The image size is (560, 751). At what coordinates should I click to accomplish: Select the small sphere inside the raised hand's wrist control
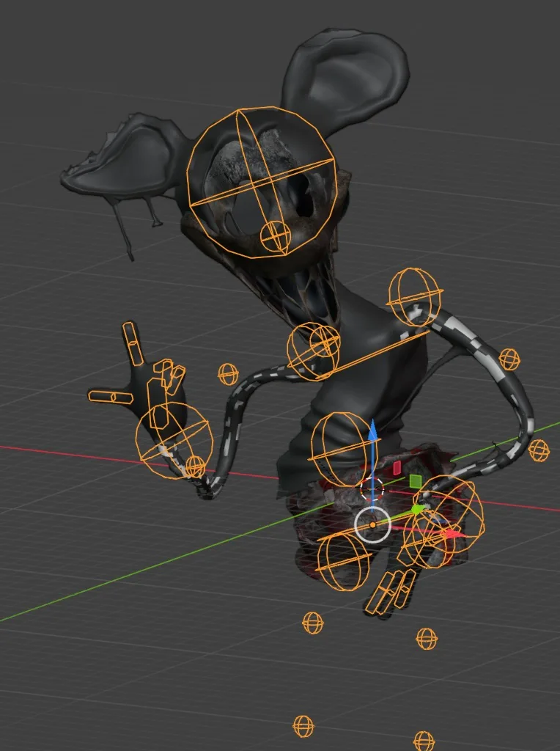coord(195,466)
